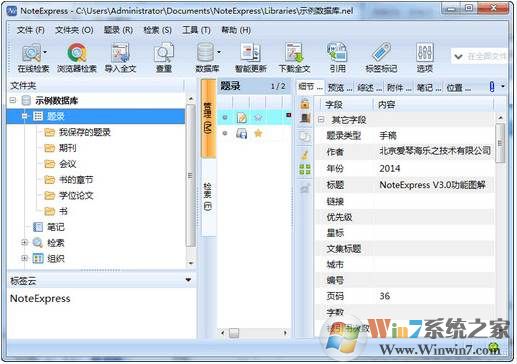Click the book icon below the lock
Image resolution: width=517 pixels, height=364 pixels.
305,118
